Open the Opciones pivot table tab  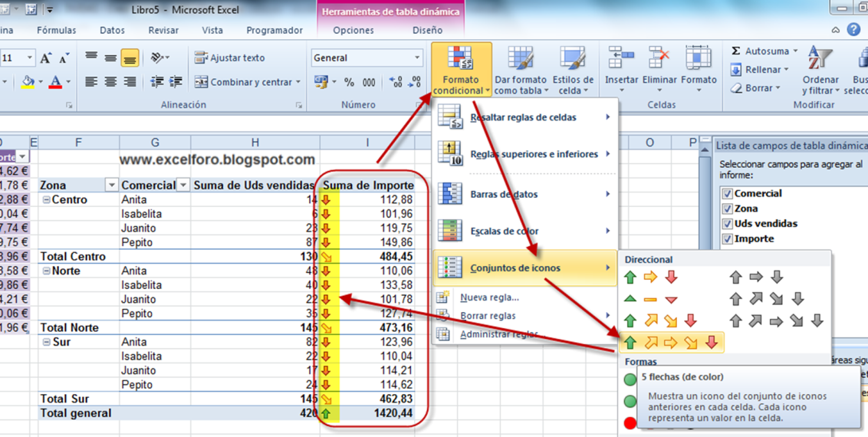point(353,31)
